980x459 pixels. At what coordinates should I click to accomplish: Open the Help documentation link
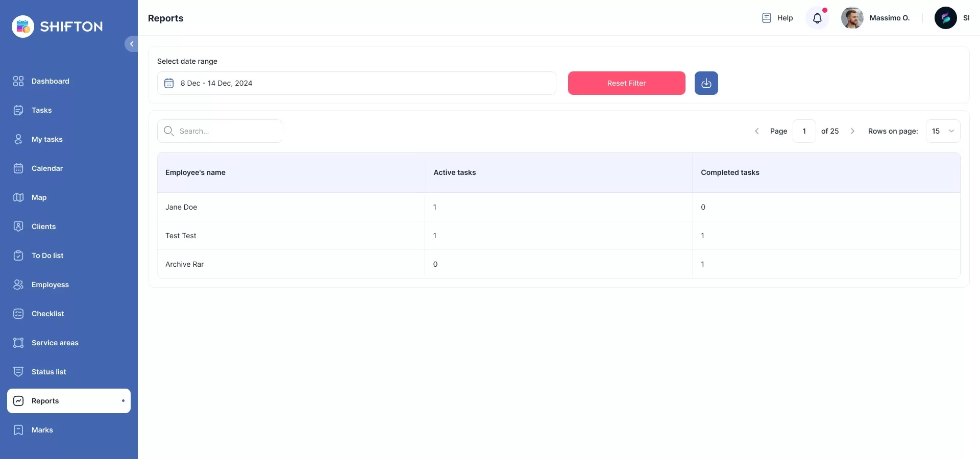tap(777, 18)
